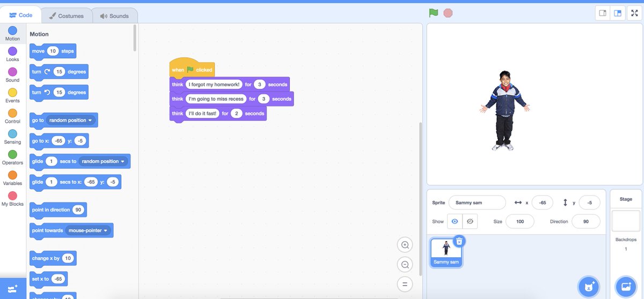The width and height of the screenshot is (644, 299).
Task: Open random position dropdown in glide block
Action: pyautogui.click(x=103, y=161)
